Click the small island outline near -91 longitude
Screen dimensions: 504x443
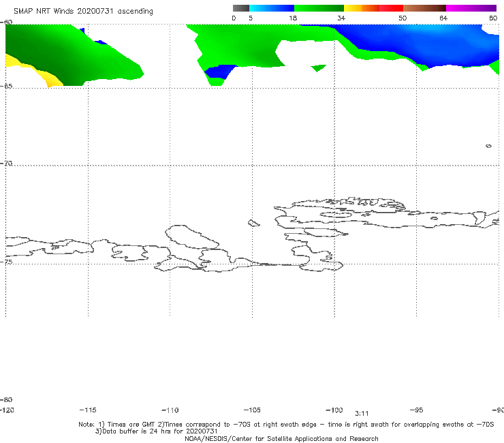[x=488, y=146]
